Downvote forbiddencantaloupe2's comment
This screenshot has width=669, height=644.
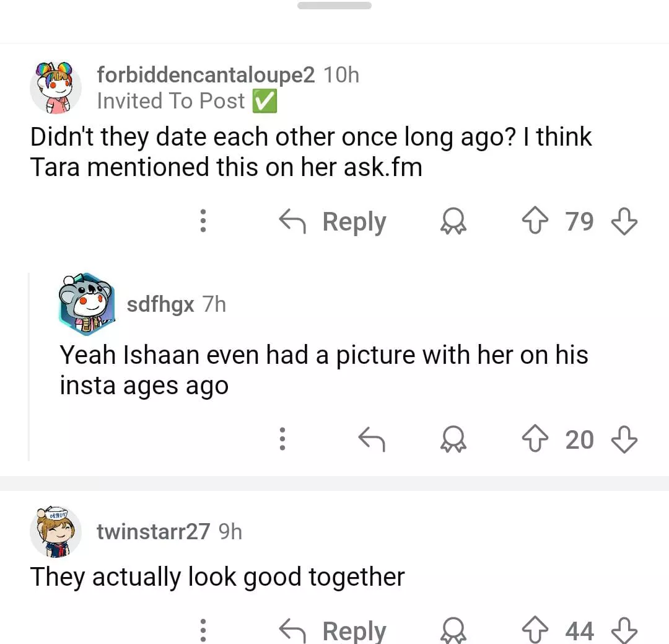pyautogui.click(x=623, y=221)
